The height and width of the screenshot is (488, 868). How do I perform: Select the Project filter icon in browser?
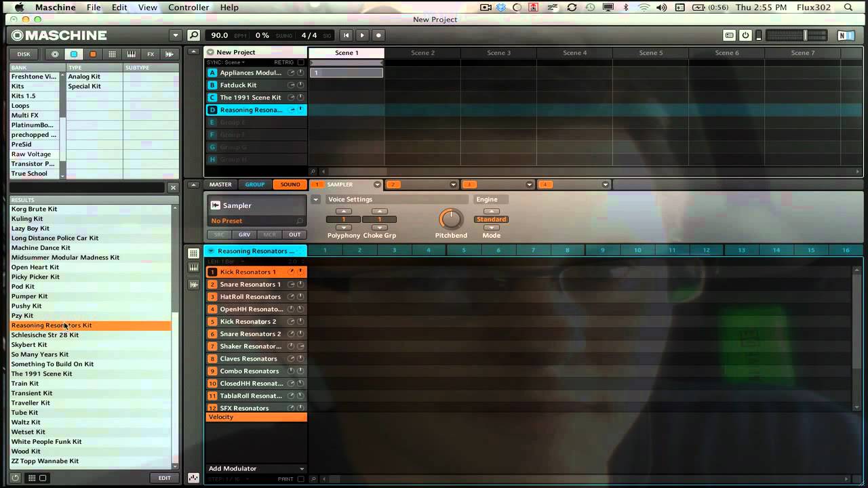tap(55, 54)
